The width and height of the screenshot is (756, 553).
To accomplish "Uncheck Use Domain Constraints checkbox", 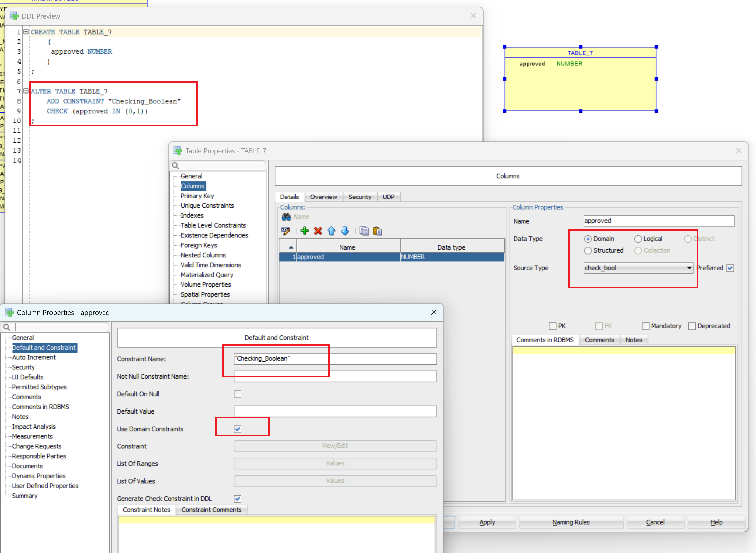I will (237, 429).
